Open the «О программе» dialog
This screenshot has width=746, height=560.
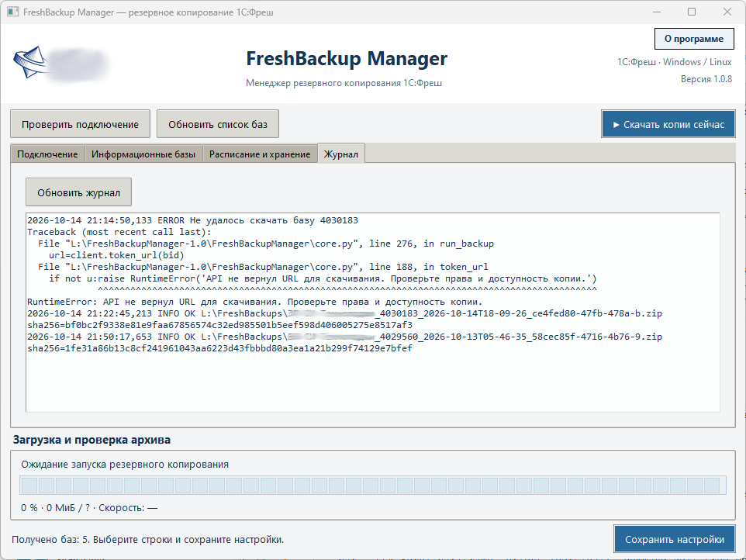tap(694, 39)
